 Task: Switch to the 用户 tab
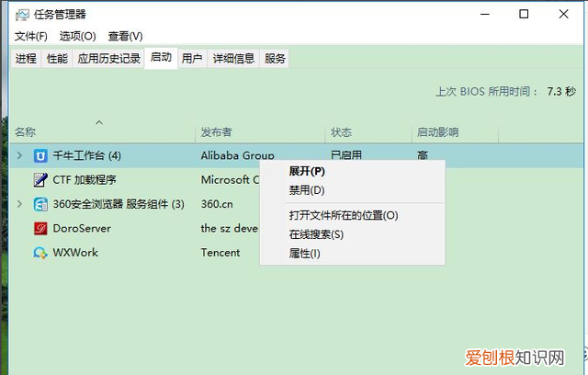tap(192, 59)
